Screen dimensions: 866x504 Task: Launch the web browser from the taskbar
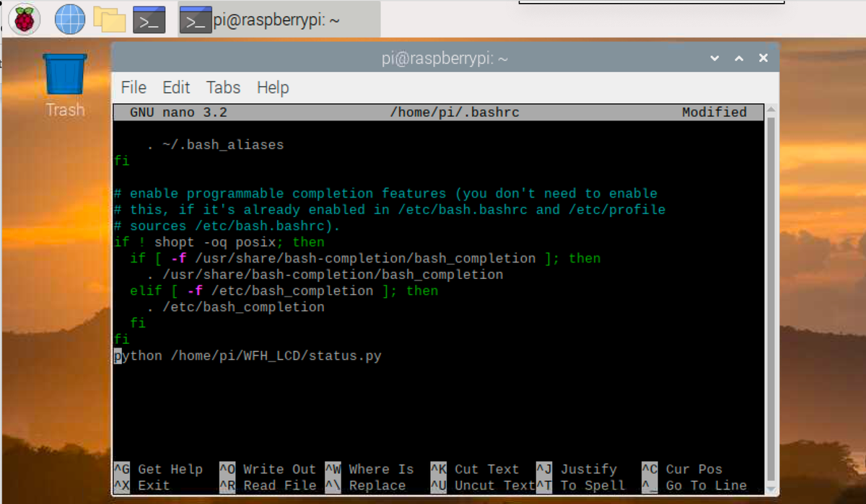tap(69, 19)
